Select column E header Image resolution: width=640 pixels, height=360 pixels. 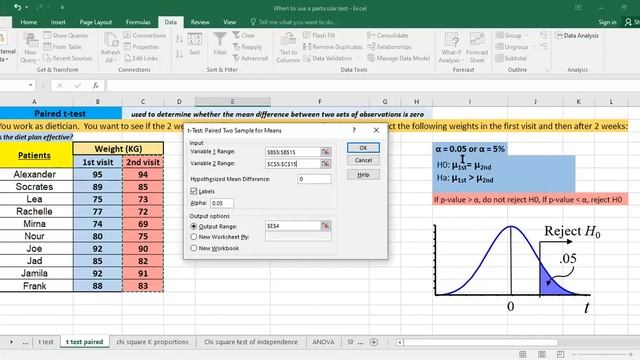click(232, 101)
